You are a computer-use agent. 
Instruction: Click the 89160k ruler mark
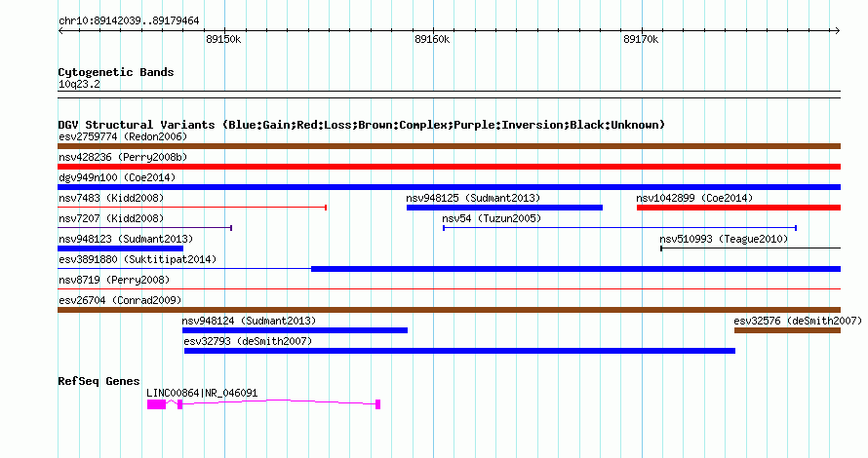pos(432,39)
